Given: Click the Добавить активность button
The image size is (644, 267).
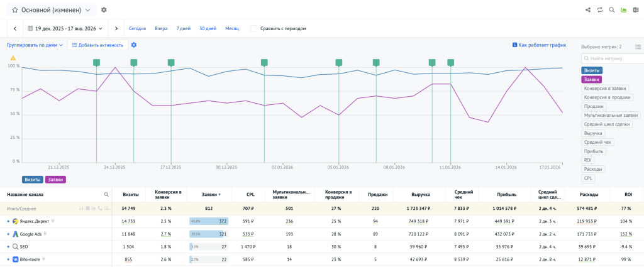Looking at the screenshot, I should click(97, 45).
